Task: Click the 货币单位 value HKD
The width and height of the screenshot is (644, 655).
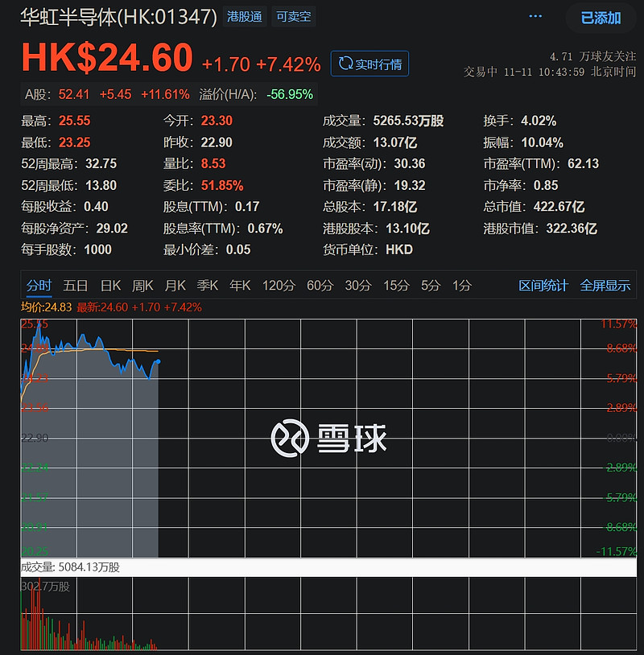Action: (399, 249)
